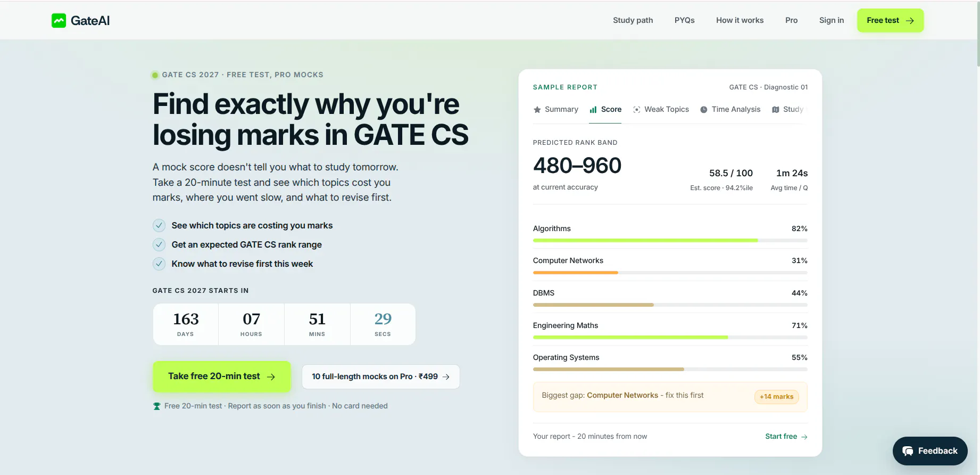980x475 pixels.
Task: Click the 'Algorithms' topic label
Action: (552, 228)
